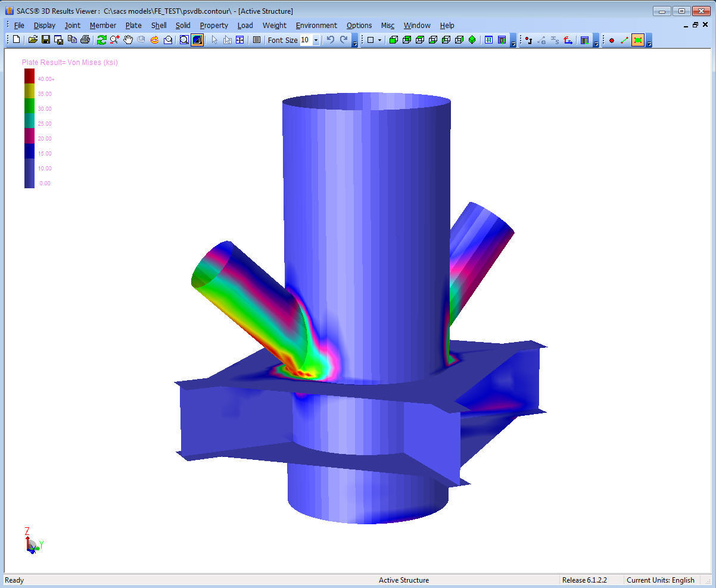Click the New file icon
This screenshot has width=716, height=588.
click(x=17, y=40)
